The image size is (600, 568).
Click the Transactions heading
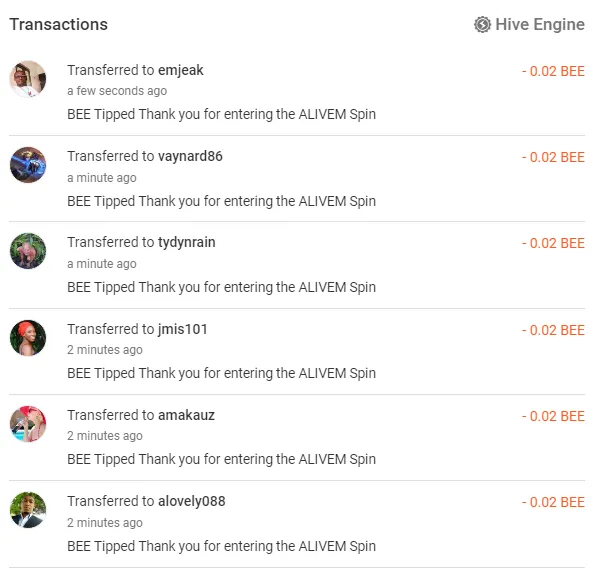pyautogui.click(x=59, y=24)
